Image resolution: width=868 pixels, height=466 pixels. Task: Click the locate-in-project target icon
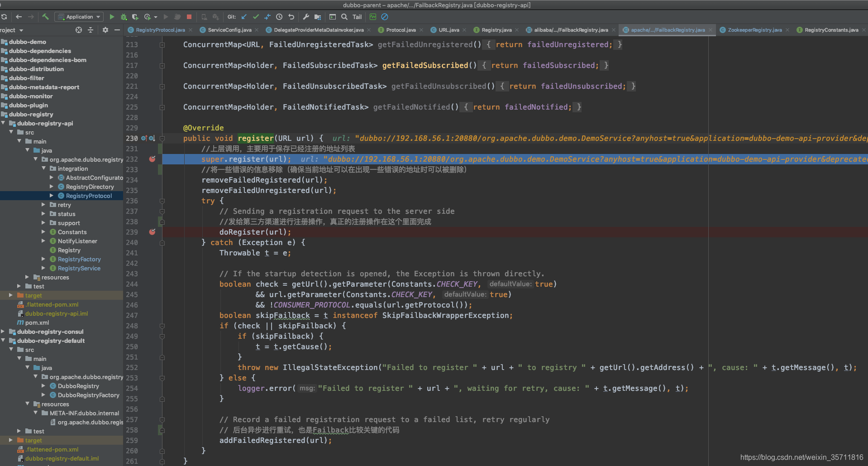click(x=79, y=30)
